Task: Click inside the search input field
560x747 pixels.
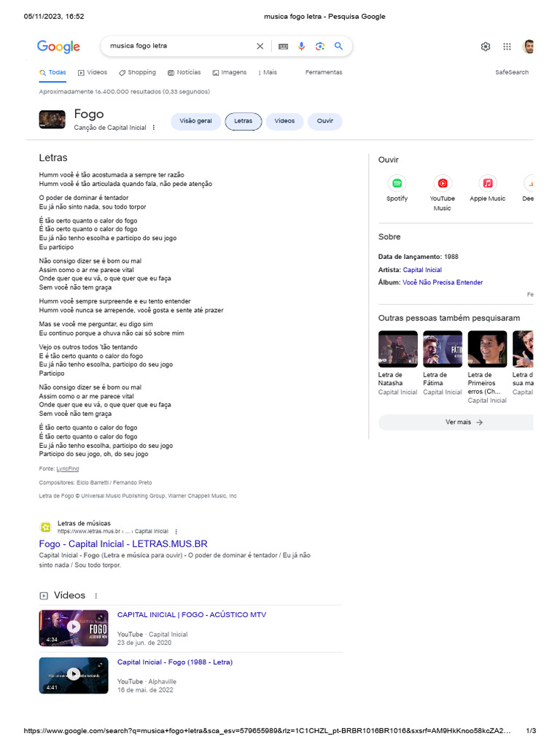Action: coord(179,46)
